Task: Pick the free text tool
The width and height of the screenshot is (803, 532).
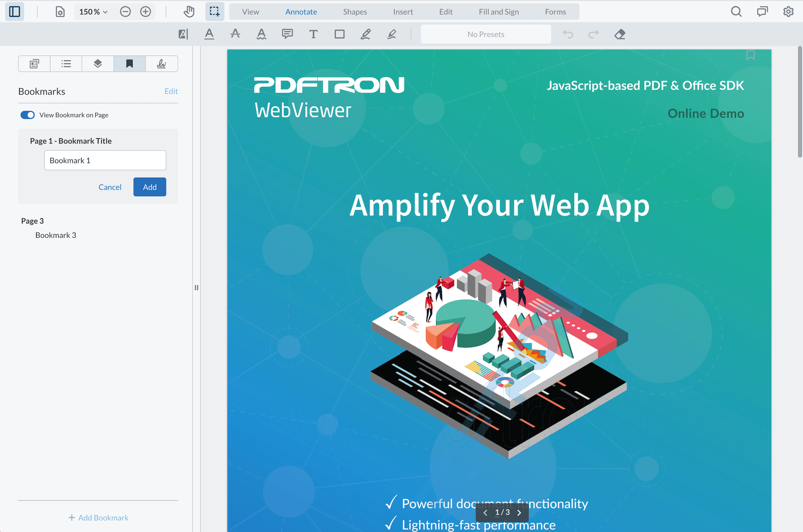Action: click(x=313, y=34)
